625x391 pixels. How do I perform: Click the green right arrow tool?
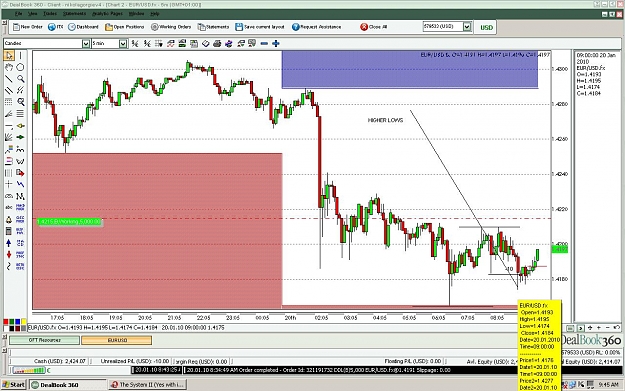[x=20, y=137]
